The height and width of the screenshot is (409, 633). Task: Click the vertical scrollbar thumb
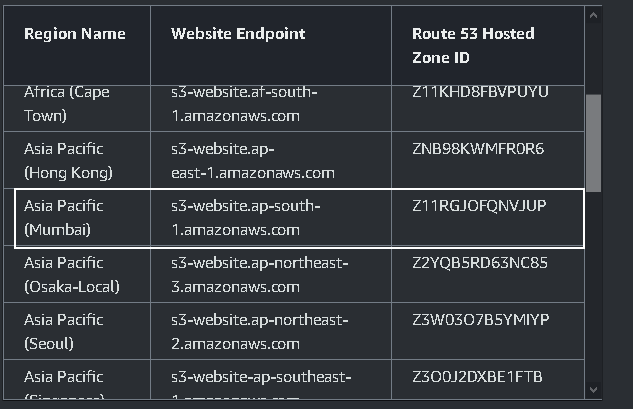point(593,142)
